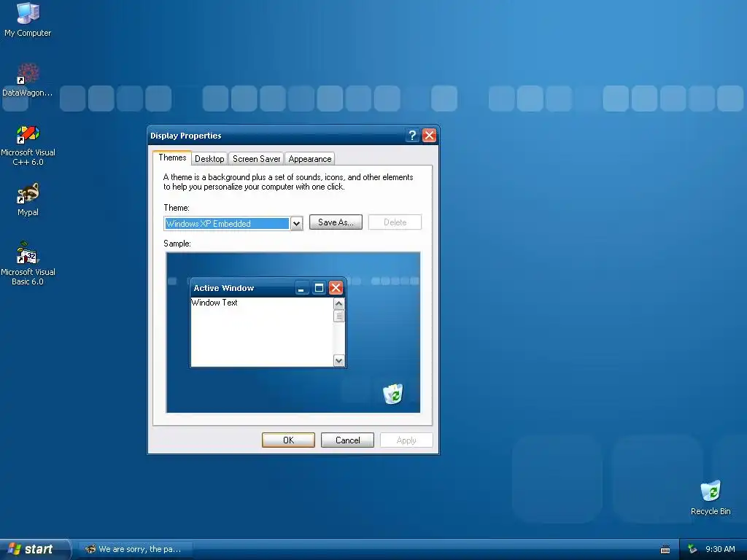This screenshot has height=560, width=747.
Task: Click the Recycle Bin in the sample preview
Action: [x=393, y=394]
